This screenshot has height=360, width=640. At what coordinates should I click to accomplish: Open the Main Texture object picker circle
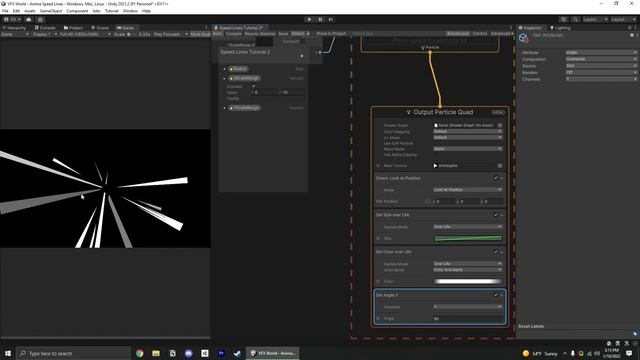coord(500,166)
